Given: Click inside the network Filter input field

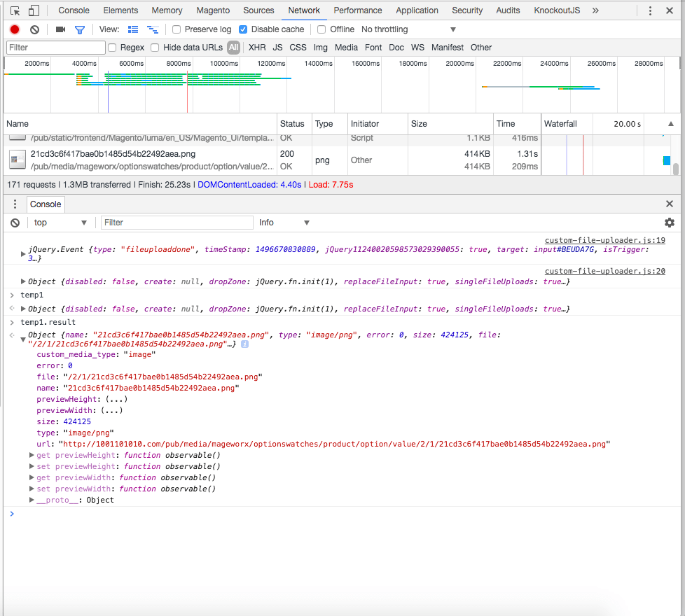Looking at the screenshot, I should (55, 47).
